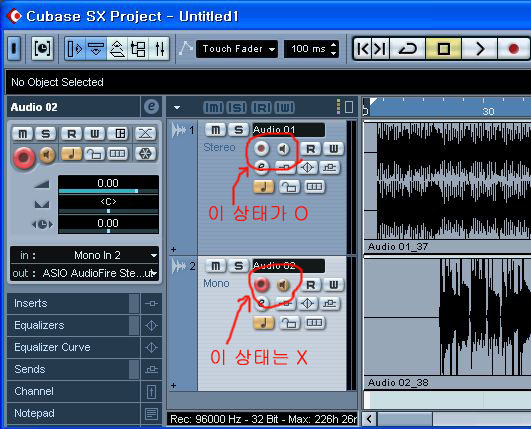Expand automation for Audio 01 track plus sign
The width and height of the screenshot is (531, 429).
173,250
